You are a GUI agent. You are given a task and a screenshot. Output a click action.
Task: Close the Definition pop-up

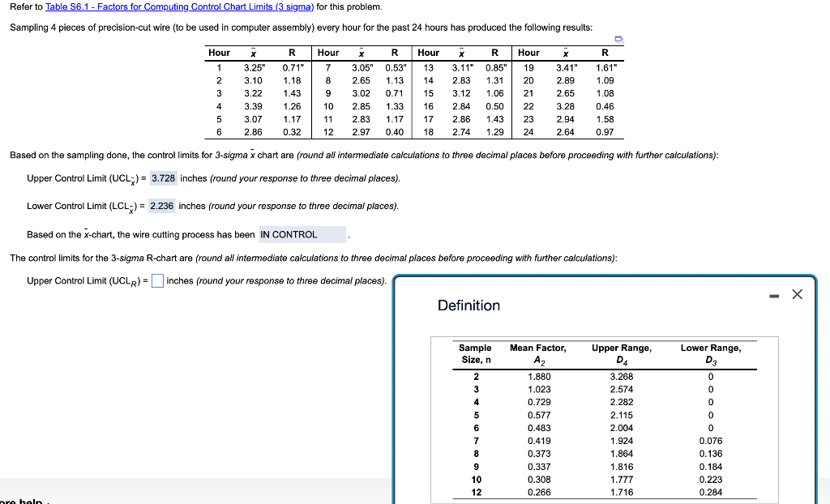click(x=796, y=294)
